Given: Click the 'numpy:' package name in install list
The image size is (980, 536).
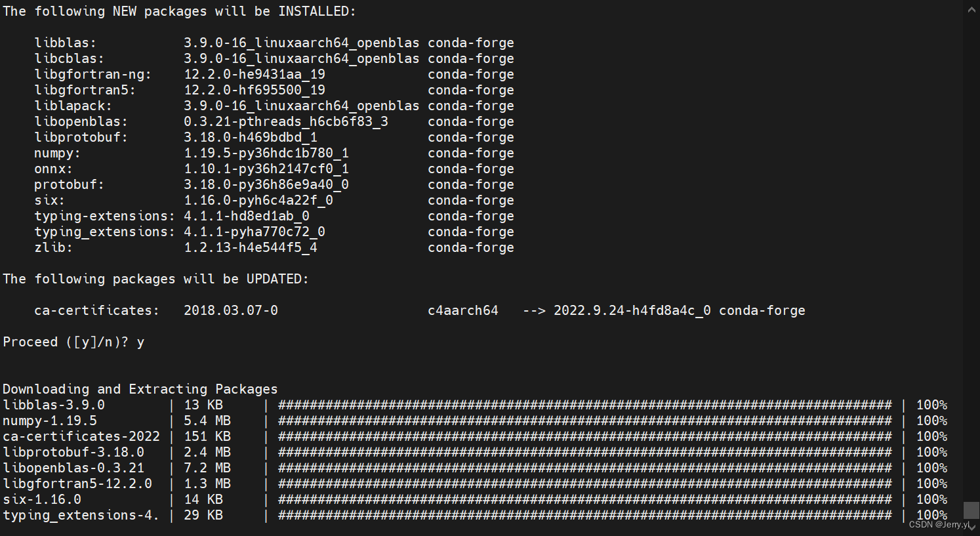Looking at the screenshot, I should (x=58, y=154).
